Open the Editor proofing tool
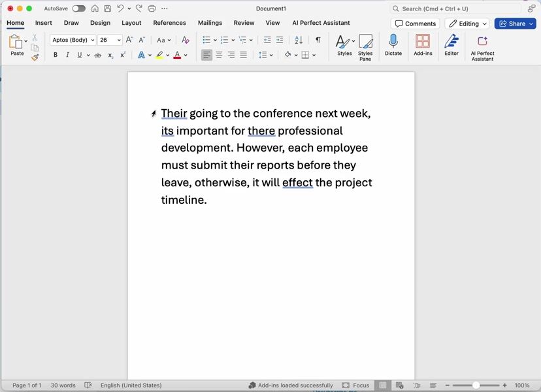The width and height of the screenshot is (541, 392). coord(451,44)
